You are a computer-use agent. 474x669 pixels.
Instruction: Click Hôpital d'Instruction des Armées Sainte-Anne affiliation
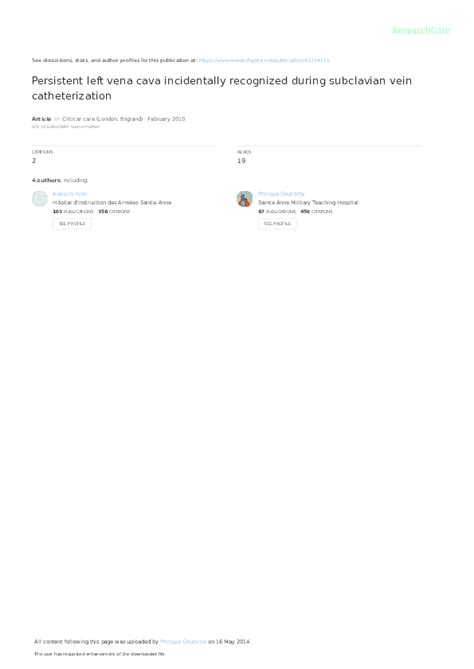coord(112,203)
